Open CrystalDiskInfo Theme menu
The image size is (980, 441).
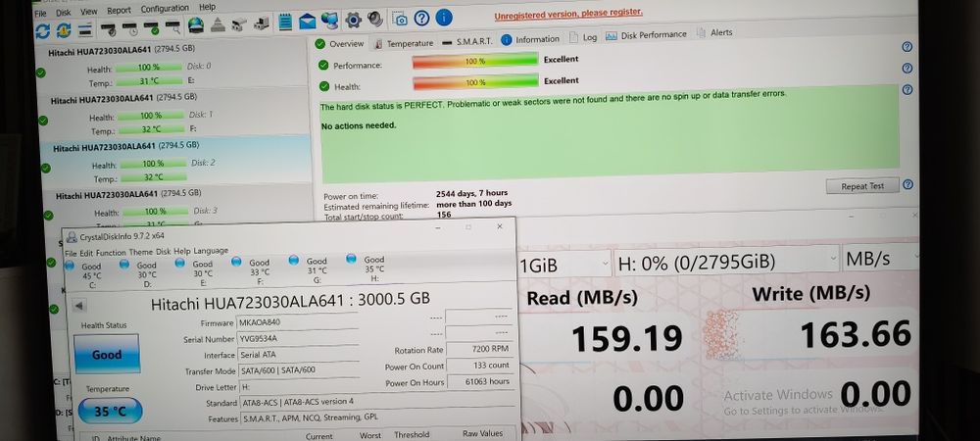coord(140,251)
